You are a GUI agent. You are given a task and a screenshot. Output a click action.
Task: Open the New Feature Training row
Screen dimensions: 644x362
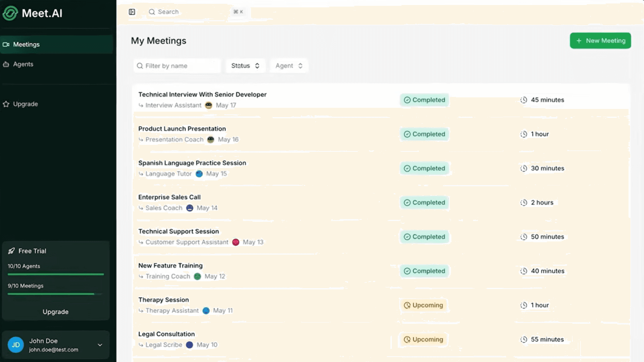point(381,271)
